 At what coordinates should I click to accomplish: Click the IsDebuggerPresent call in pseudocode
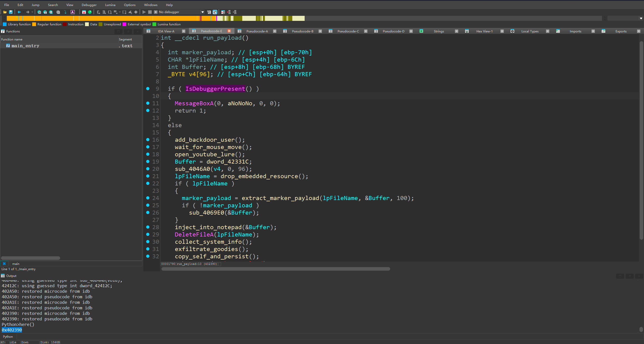tap(215, 89)
